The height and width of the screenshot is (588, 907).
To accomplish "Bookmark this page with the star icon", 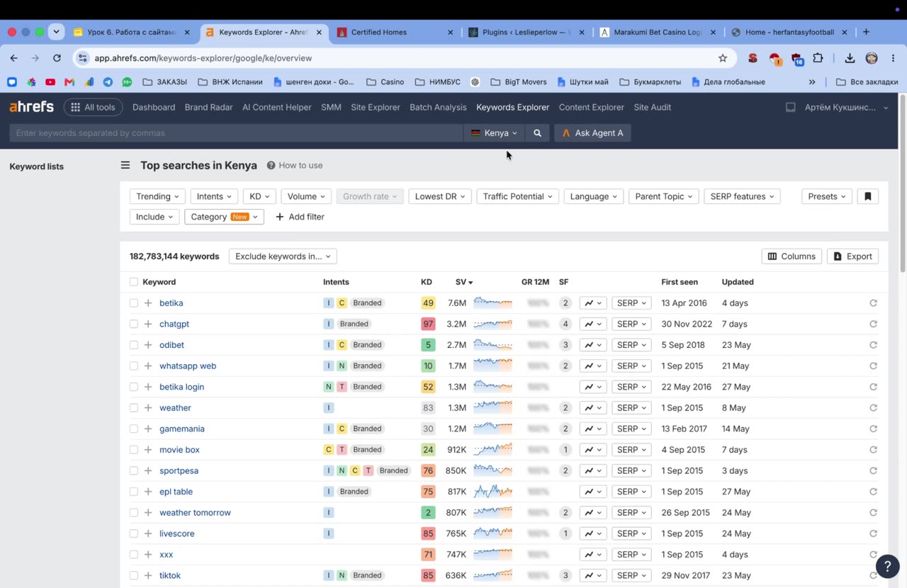I will click(723, 58).
